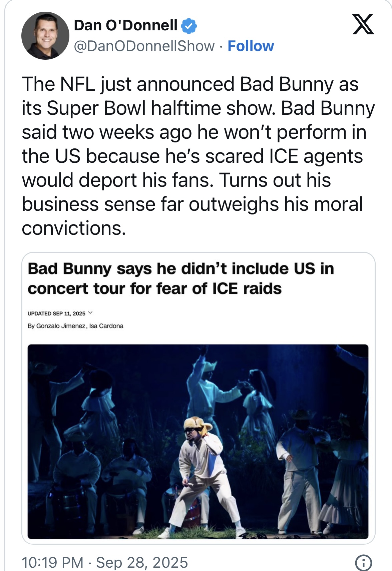Open Dan O'Donnell's profile avatar photo
392x571 pixels.
[45, 36]
